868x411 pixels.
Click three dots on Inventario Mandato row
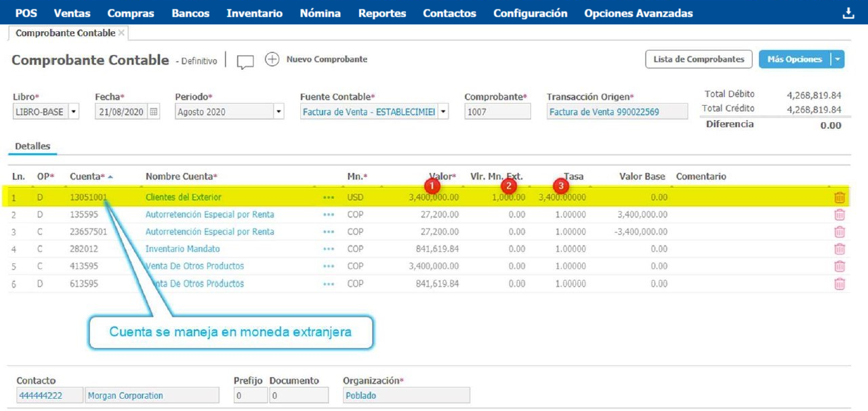click(x=329, y=249)
